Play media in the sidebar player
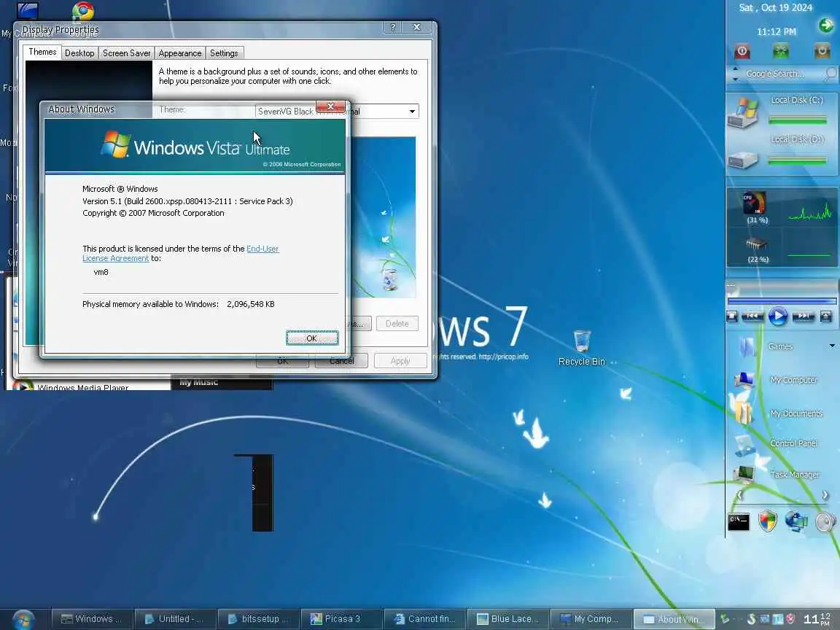Screen dimensions: 840x630 pos(777,316)
